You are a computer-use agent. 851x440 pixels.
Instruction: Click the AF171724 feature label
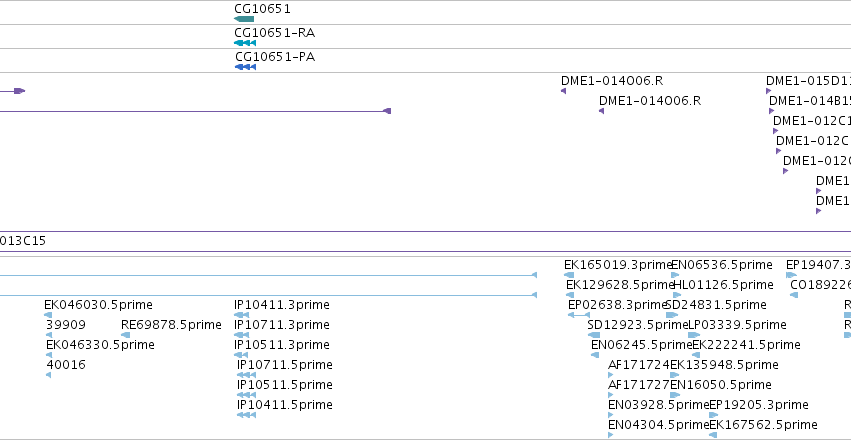coord(639,365)
